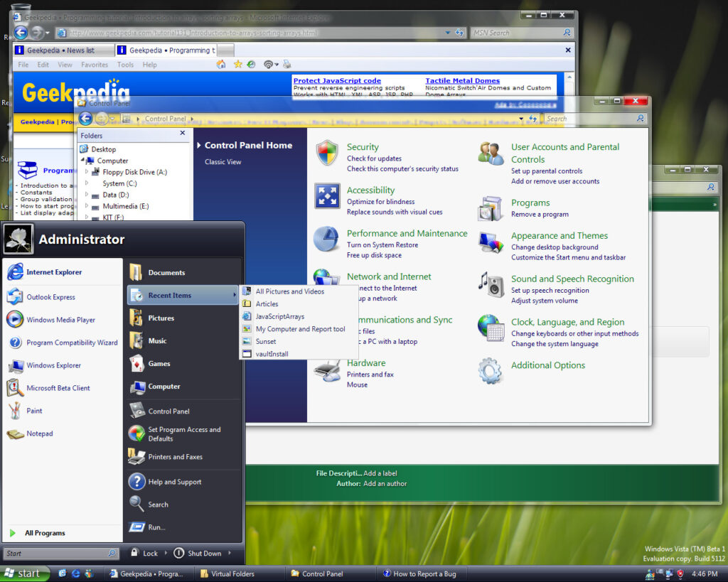This screenshot has width=728, height=582.
Task: Click the Sound and Speech Recognition speaker icon
Action: pyautogui.click(x=491, y=284)
